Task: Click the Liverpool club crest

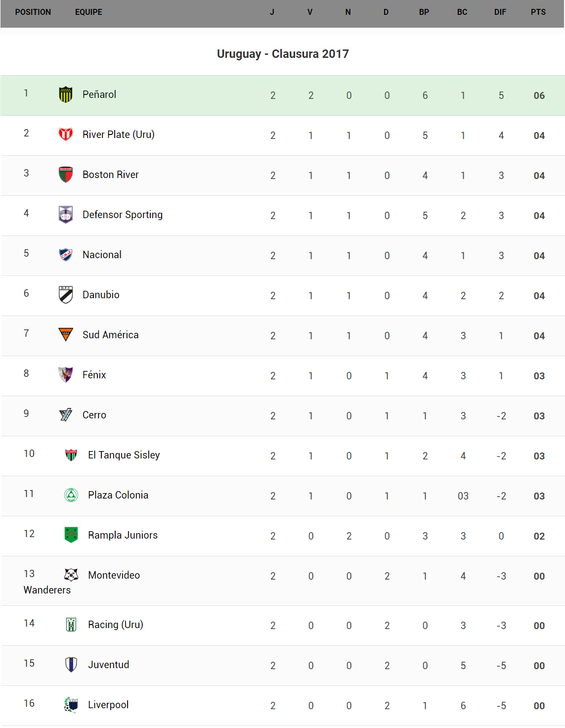Action: coord(71,705)
